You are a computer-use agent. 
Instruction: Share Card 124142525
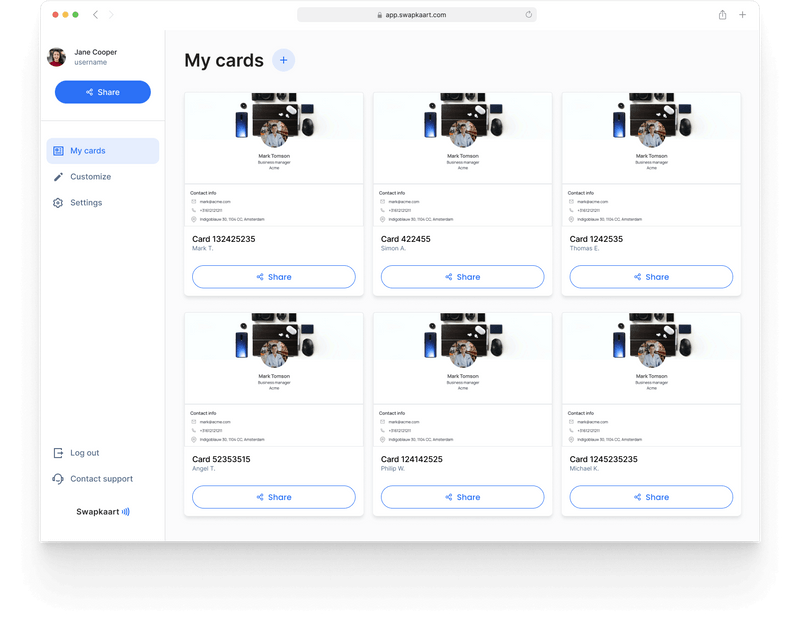462,497
